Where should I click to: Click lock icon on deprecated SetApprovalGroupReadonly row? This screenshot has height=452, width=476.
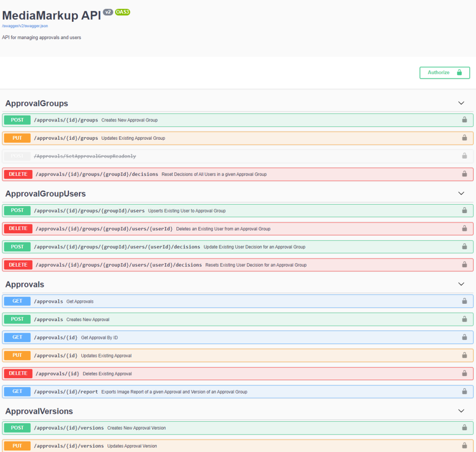[x=464, y=156]
